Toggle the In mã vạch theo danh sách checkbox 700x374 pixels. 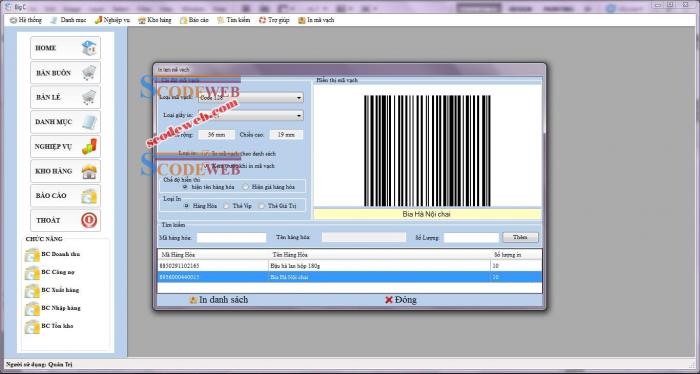point(205,154)
